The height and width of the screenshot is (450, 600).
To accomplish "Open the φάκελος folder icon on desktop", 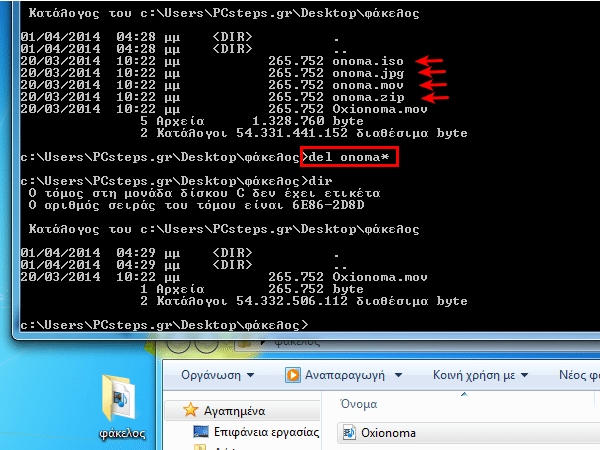I will pos(119,398).
